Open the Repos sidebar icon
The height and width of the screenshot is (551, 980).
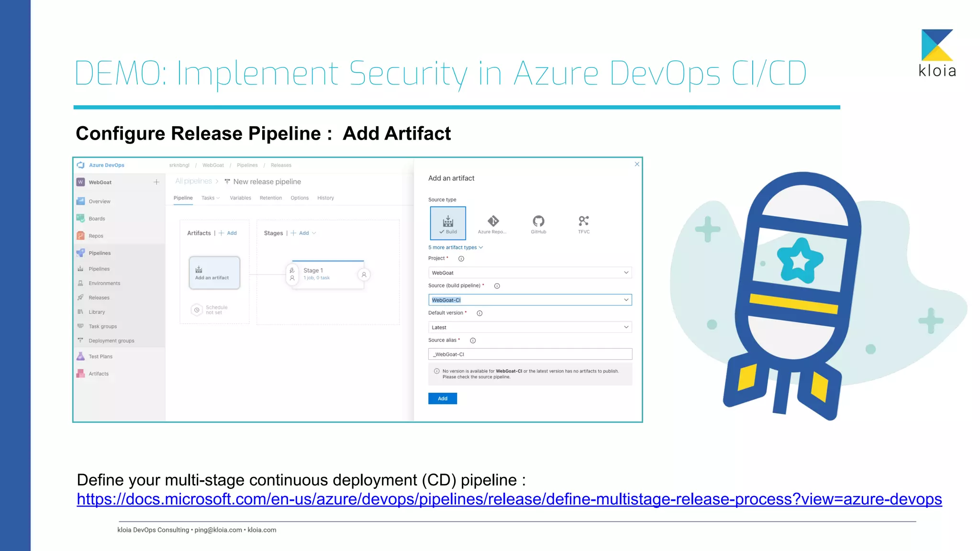80,236
